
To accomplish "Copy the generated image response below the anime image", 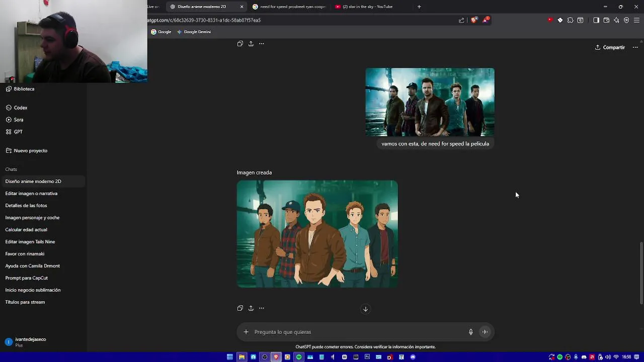I will 240,308.
